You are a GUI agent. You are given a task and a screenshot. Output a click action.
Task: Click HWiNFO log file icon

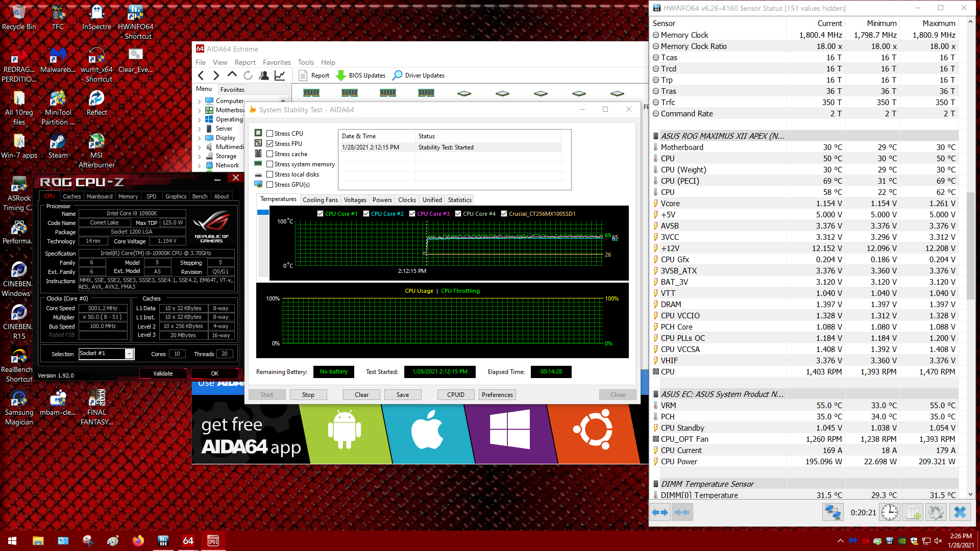[913, 512]
